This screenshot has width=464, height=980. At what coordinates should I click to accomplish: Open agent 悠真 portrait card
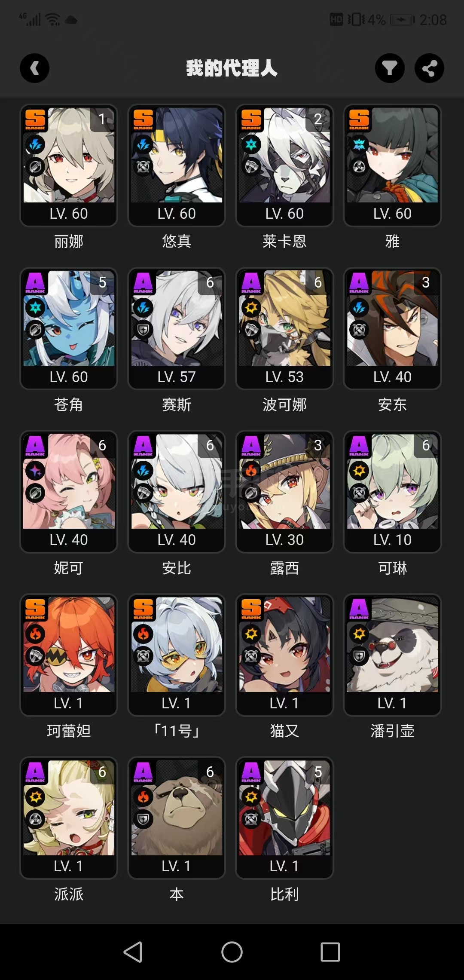[x=177, y=165]
